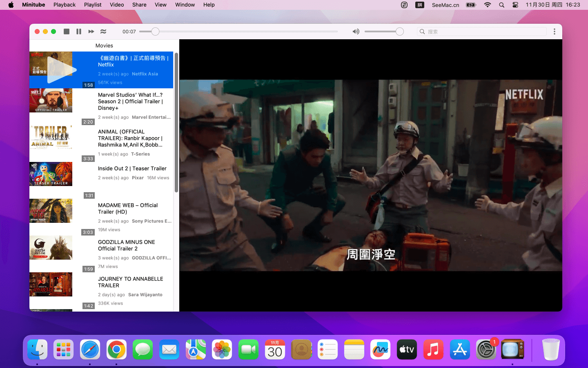Open Launchpad from the Dock

(x=63, y=350)
